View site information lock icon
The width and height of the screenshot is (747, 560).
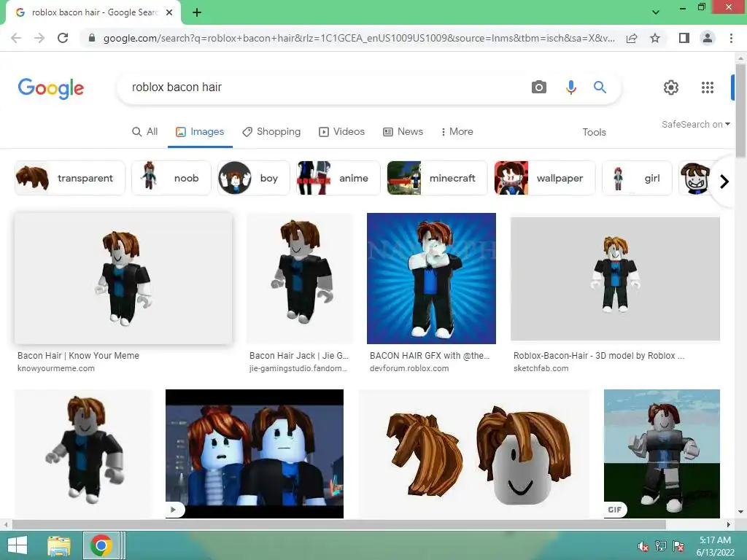coord(91,38)
